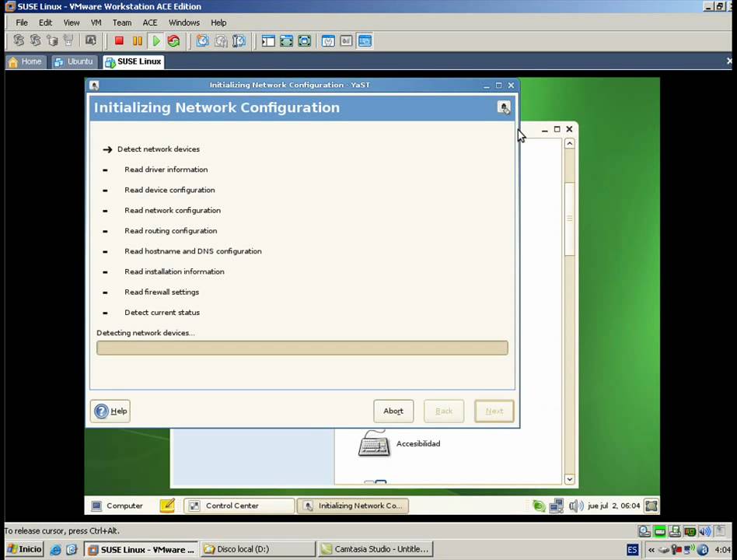Screen dimensions: 737x560
Task: Open the VM menu
Action: pos(96,23)
